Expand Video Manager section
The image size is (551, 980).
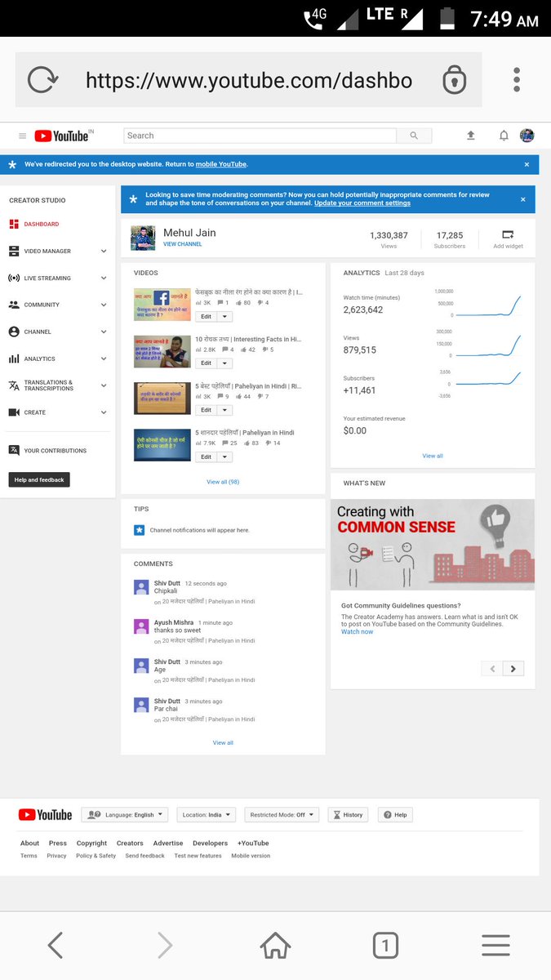(57, 251)
